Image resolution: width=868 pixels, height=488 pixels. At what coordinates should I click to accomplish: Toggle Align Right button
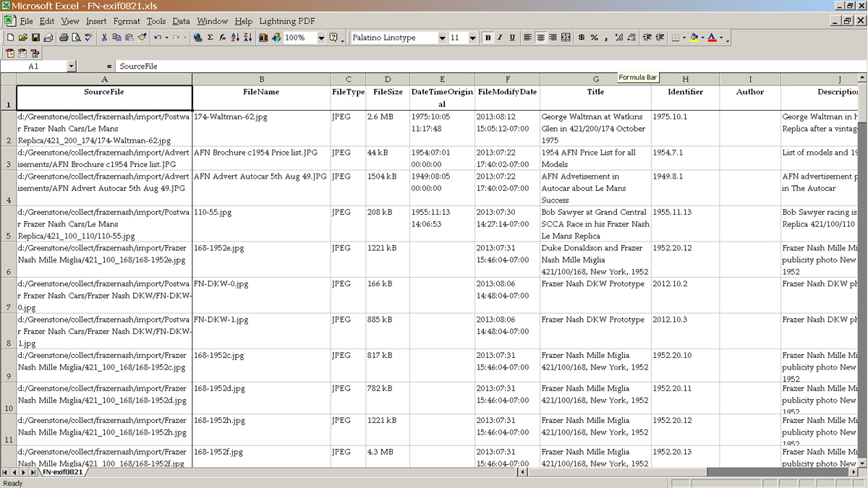click(x=553, y=38)
